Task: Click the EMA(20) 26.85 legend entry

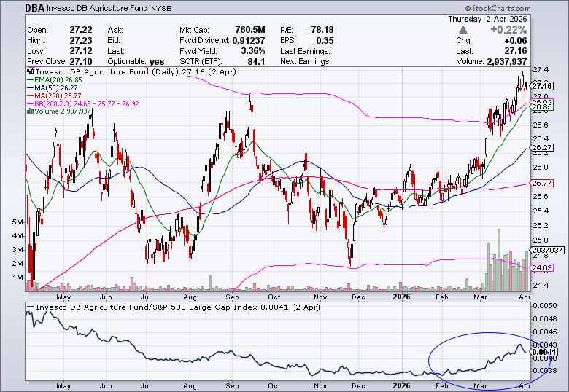Action: pos(55,79)
